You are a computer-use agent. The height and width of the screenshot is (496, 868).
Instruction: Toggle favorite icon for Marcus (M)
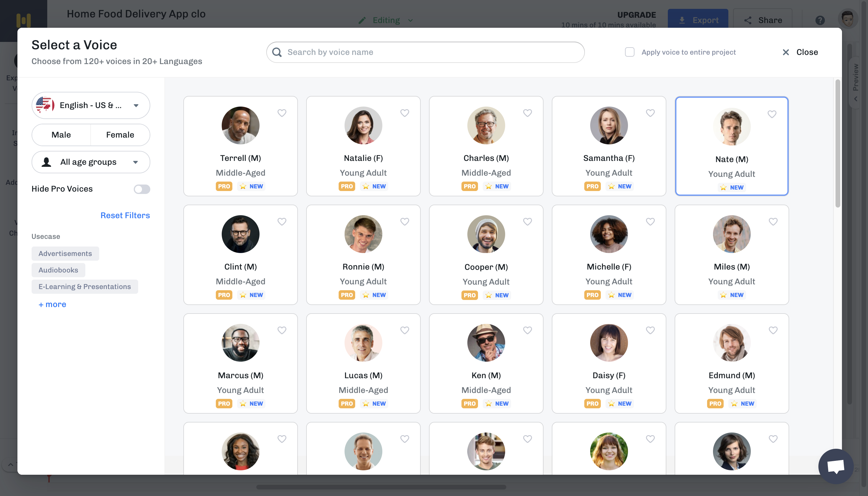[282, 331]
